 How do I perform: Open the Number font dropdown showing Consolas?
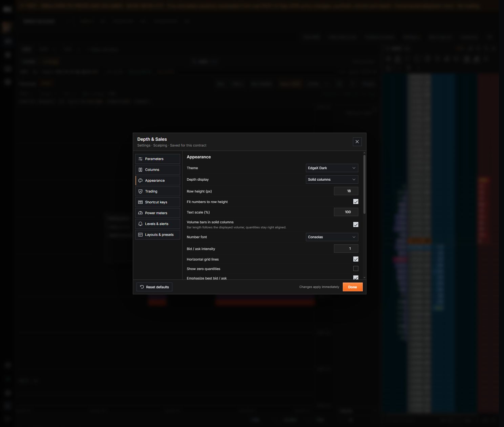click(x=332, y=237)
